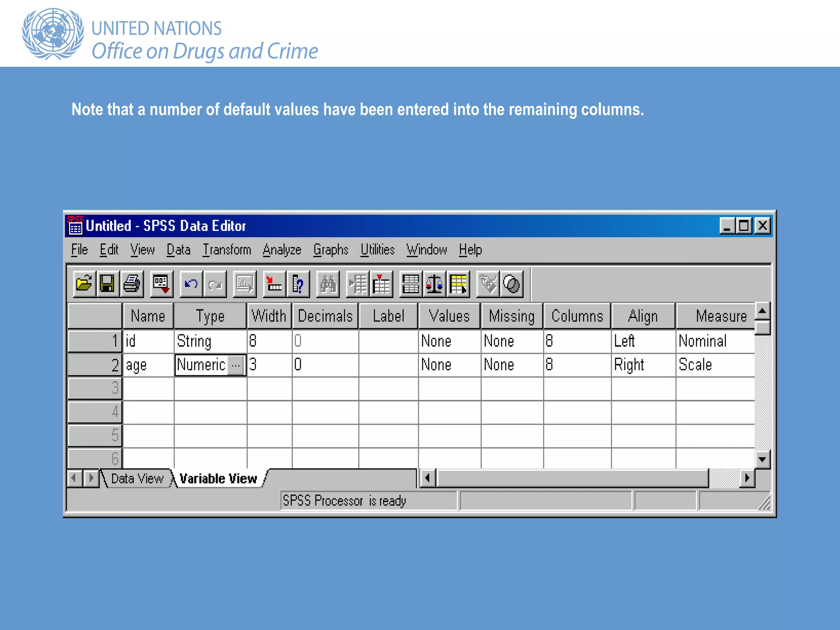Image resolution: width=840 pixels, height=630 pixels.
Task: Open the Analyze menu
Action: (x=282, y=250)
